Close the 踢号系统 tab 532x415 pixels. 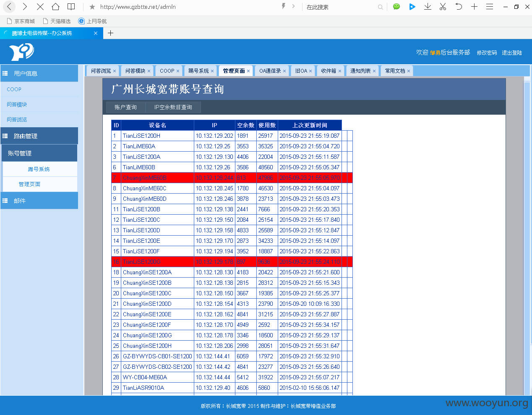(212, 71)
